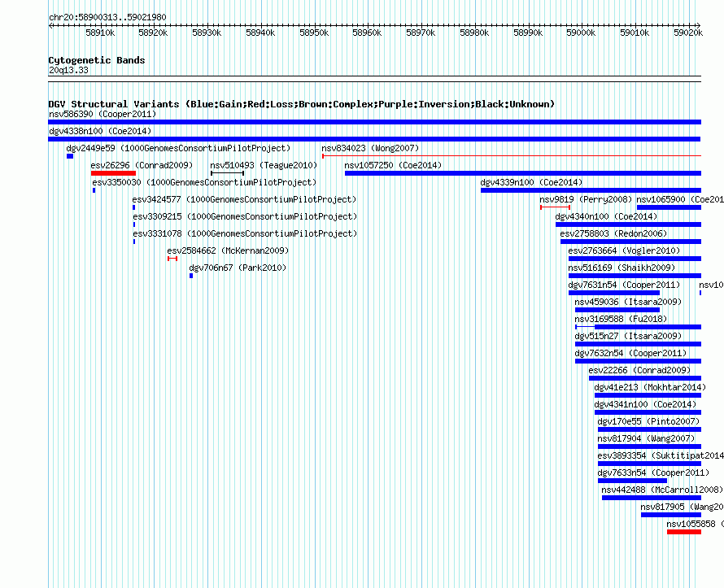This screenshot has width=724, height=588.
Task: Open the esv3331078 variant label
Action: click(245, 233)
